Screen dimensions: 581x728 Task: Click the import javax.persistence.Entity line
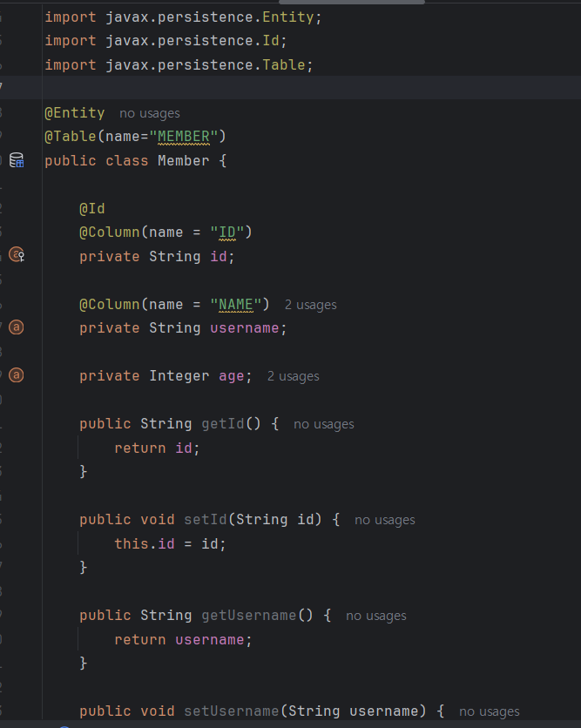[x=183, y=17]
